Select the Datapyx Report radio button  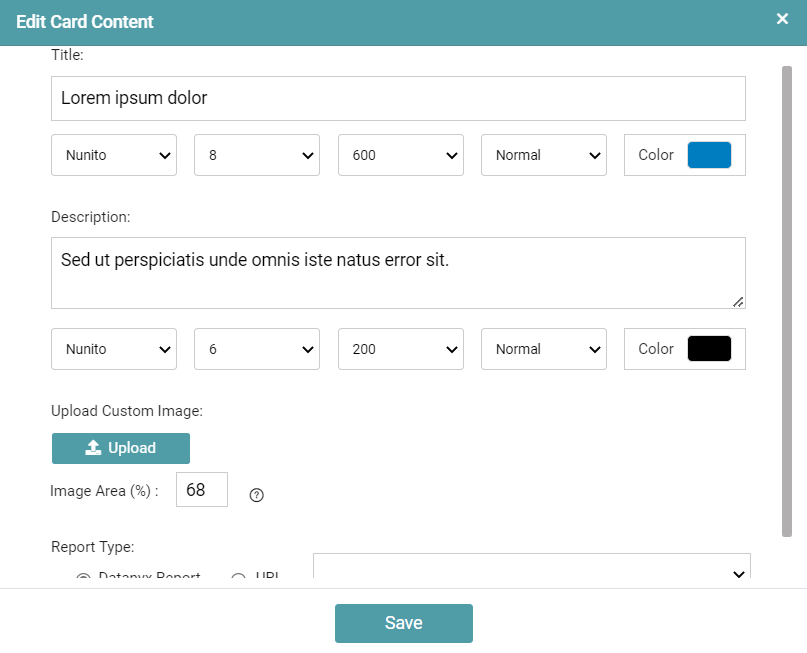84,579
